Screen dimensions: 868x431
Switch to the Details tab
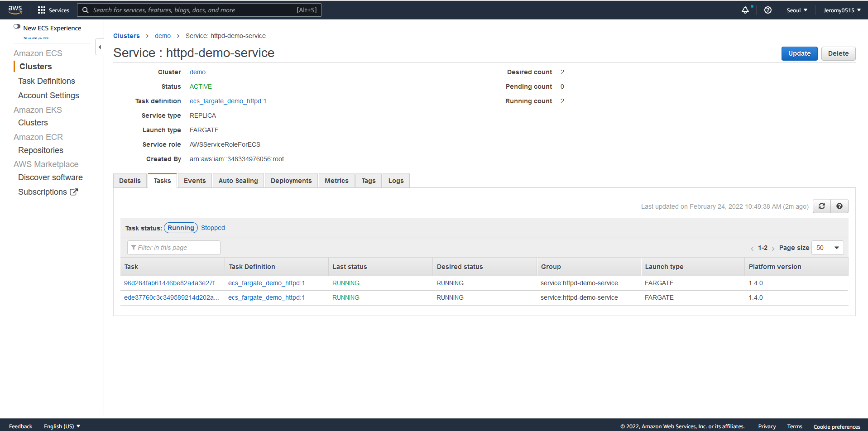[130, 181]
